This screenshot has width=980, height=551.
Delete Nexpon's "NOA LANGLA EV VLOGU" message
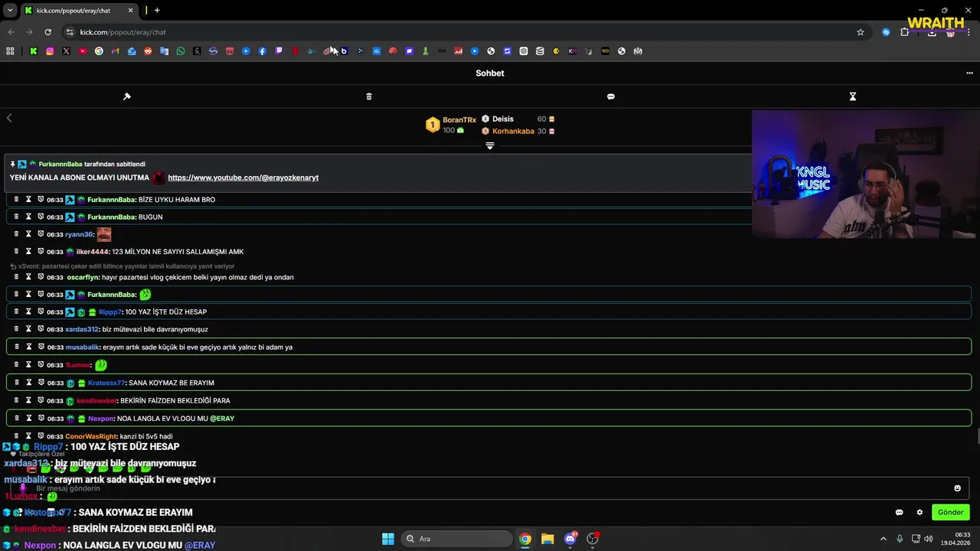click(16, 419)
